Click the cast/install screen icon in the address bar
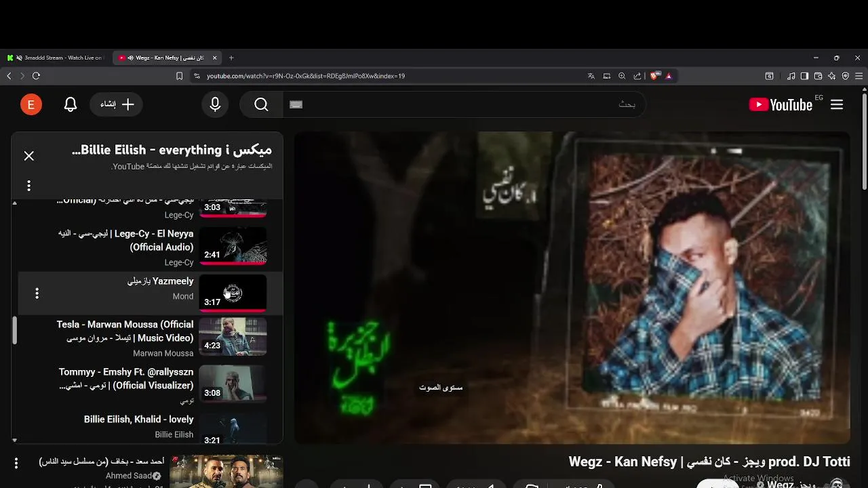Screen dimensions: 868x488 607,76
